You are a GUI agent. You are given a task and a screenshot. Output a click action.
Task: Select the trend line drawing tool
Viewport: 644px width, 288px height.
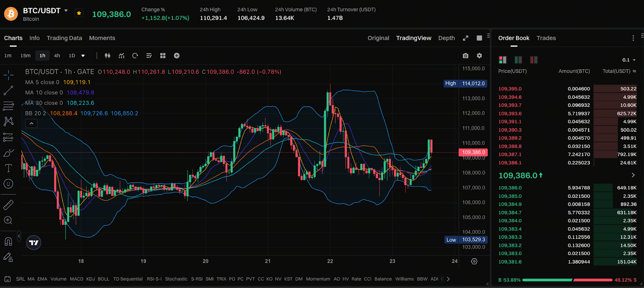point(8,91)
